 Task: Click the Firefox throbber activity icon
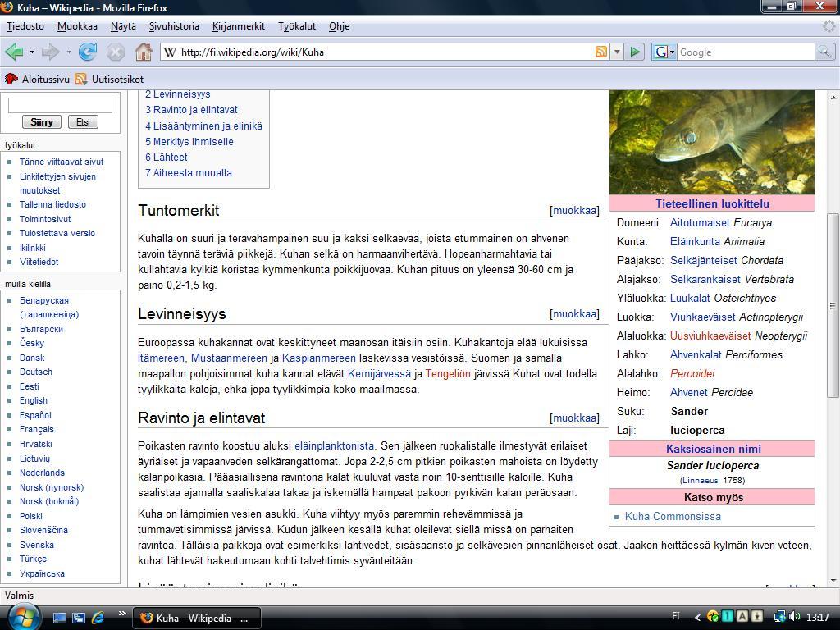(829, 26)
